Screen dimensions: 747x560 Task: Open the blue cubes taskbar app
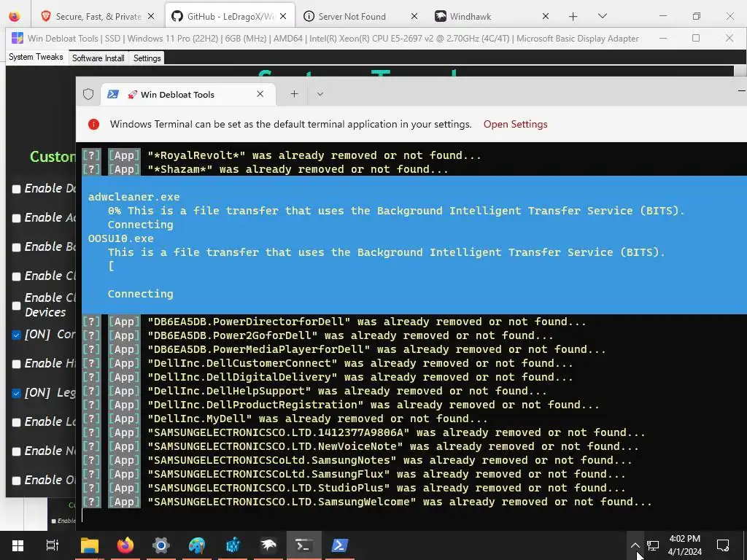point(233,545)
